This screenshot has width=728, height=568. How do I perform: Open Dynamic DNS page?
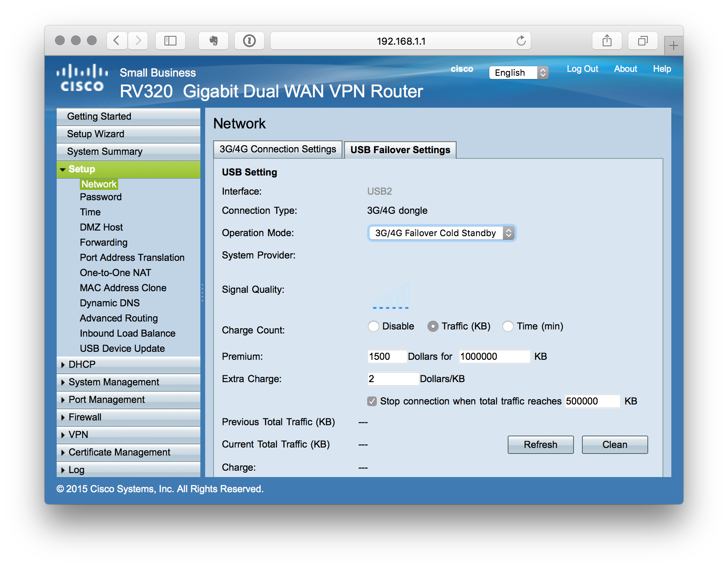click(110, 303)
